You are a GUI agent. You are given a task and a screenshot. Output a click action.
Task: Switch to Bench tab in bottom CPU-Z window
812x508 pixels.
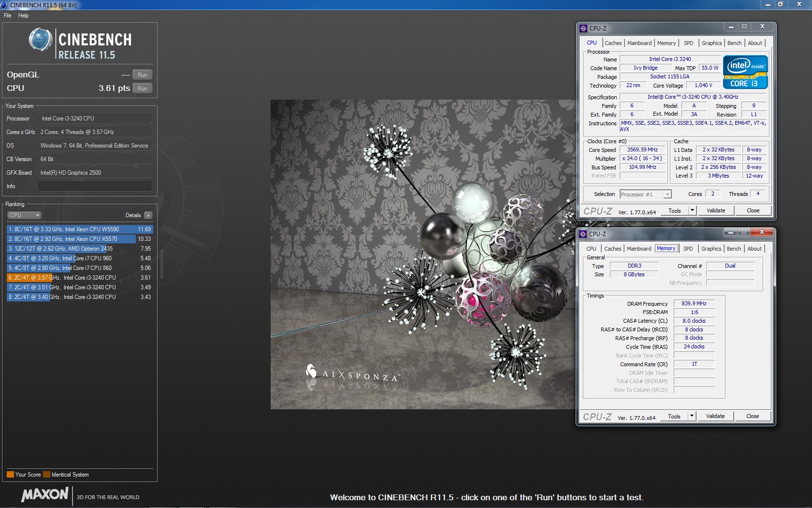pos(734,249)
